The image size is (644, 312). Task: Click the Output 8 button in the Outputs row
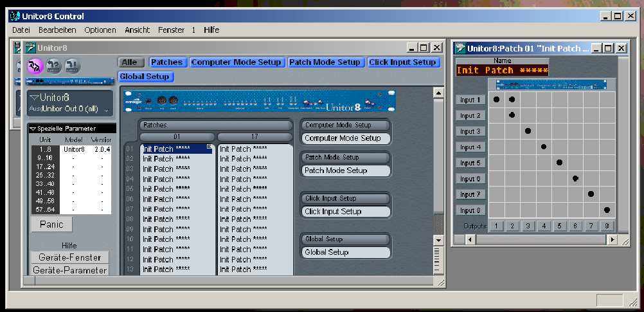point(607,226)
